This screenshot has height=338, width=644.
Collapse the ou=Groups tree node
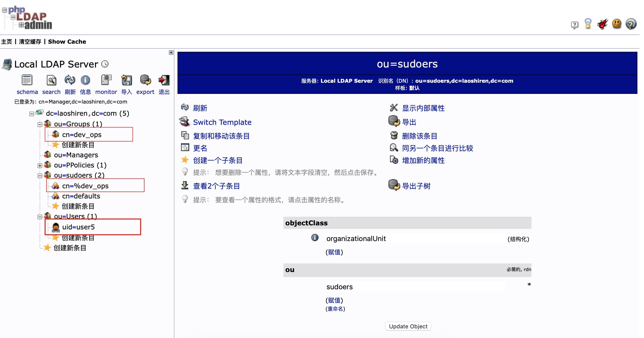40,124
